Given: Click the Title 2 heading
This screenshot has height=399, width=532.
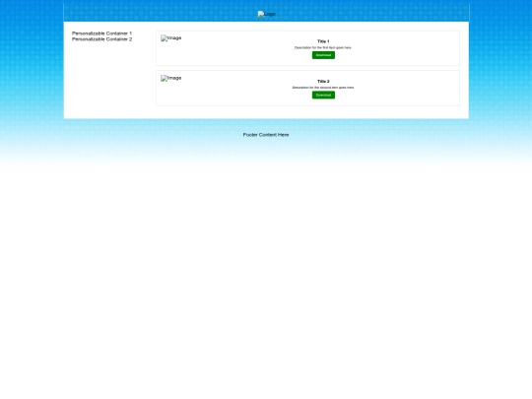Looking at the screenshot, I should (x=323, y=82).
